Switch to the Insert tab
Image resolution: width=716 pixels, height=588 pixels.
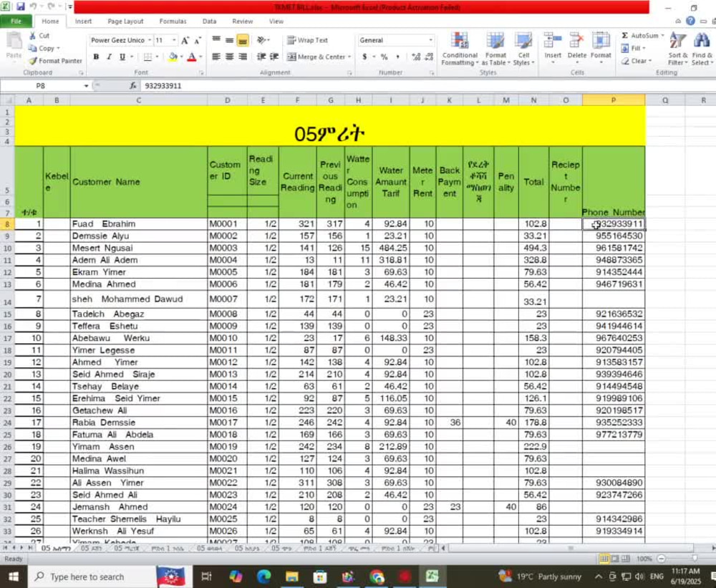pos(83,21)
